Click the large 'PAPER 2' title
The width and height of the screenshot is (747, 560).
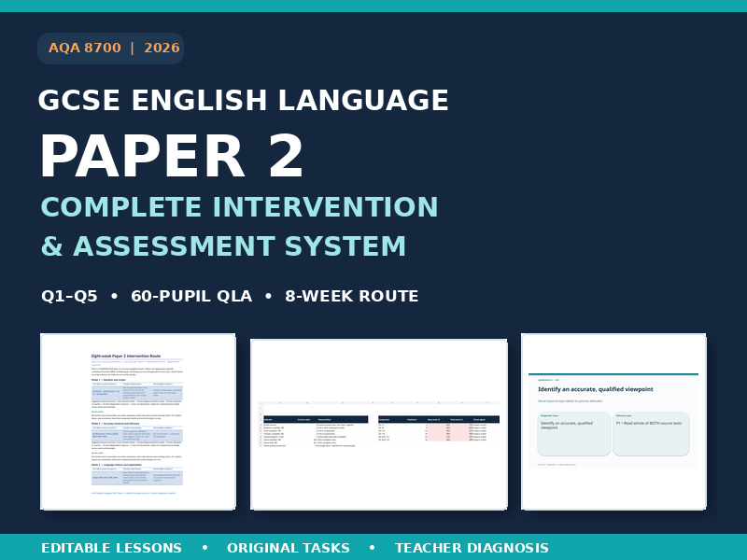click(x=172, y=156)
